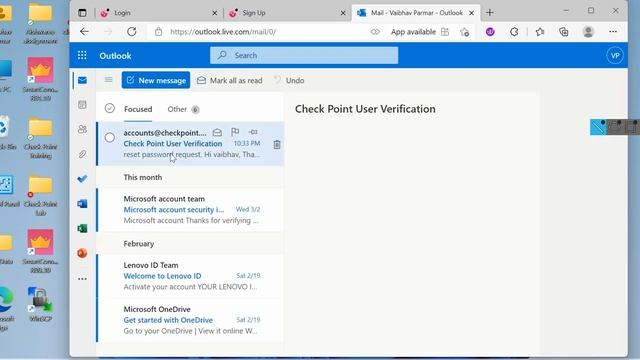Click the browser back arrow

84,31
